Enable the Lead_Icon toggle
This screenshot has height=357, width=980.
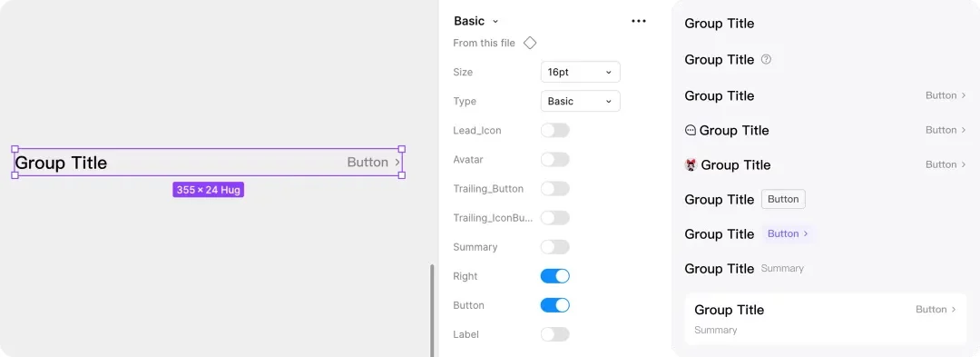tap(555, 131)
